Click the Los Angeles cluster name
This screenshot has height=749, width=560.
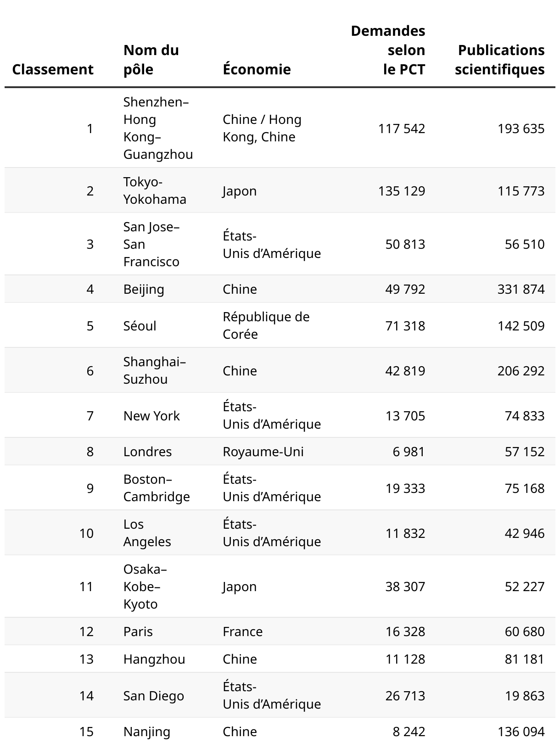coord(147,533)
